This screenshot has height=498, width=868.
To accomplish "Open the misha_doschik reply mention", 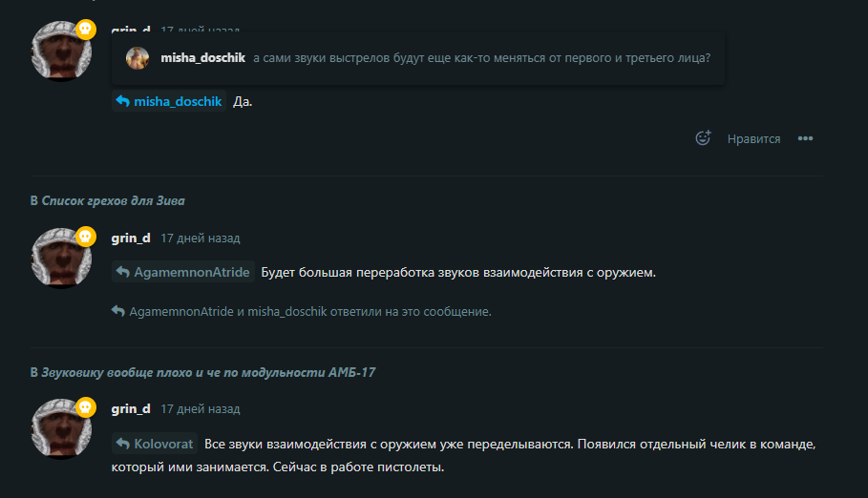I will click(x=169, y=101).
